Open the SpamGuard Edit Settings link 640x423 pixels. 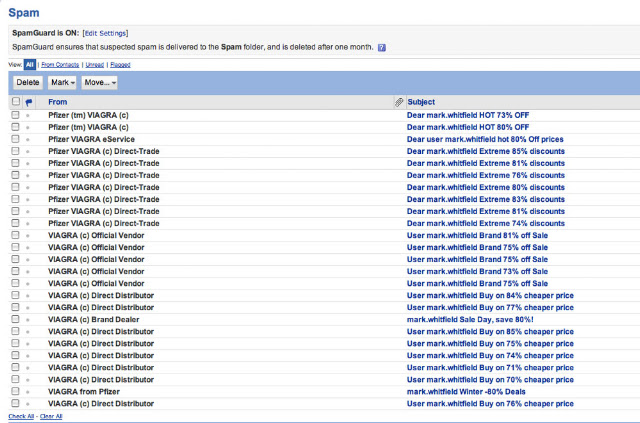tap(105, 33)
